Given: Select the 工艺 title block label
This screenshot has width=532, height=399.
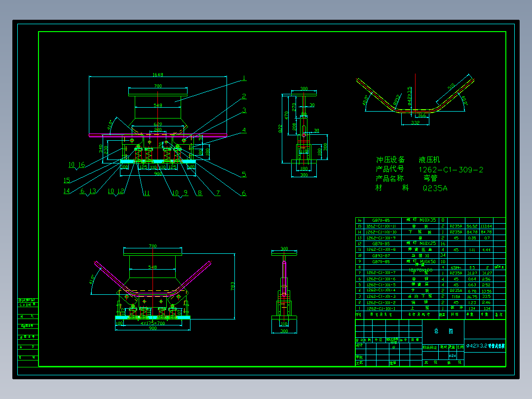Looking at the screenshot, I should tap(359, 363).
